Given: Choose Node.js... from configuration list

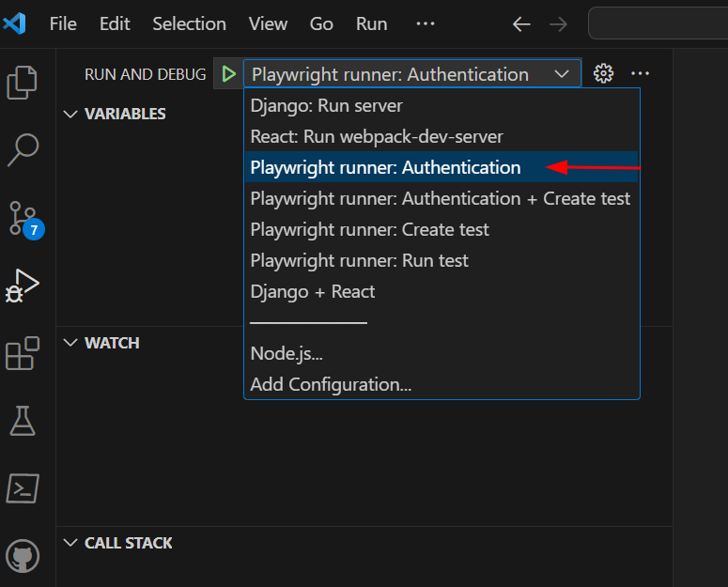Looking at the screenshot, I should (x=441, y=353).
